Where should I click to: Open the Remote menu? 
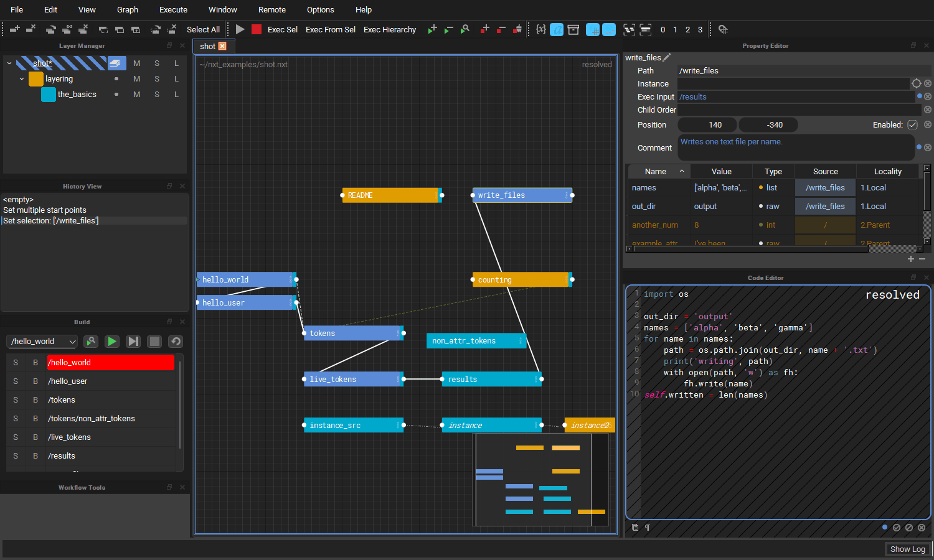[x=272, y=9]
